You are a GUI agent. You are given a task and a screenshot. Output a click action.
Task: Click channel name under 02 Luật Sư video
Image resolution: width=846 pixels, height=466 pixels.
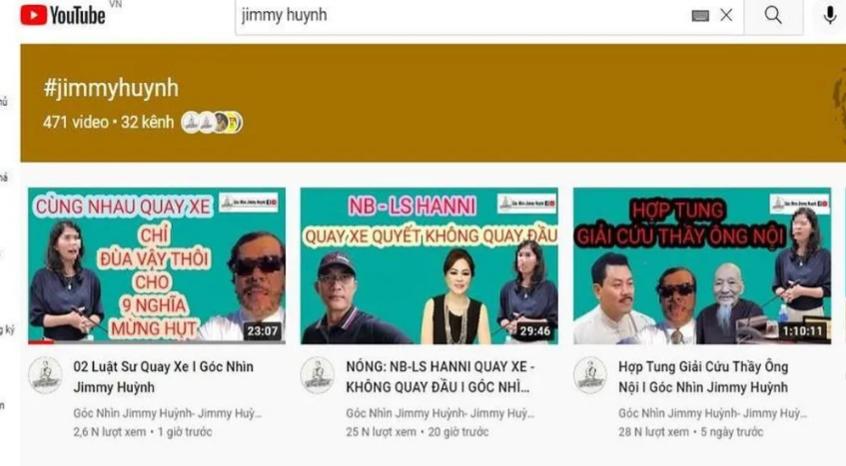click(x=164, y=412)
